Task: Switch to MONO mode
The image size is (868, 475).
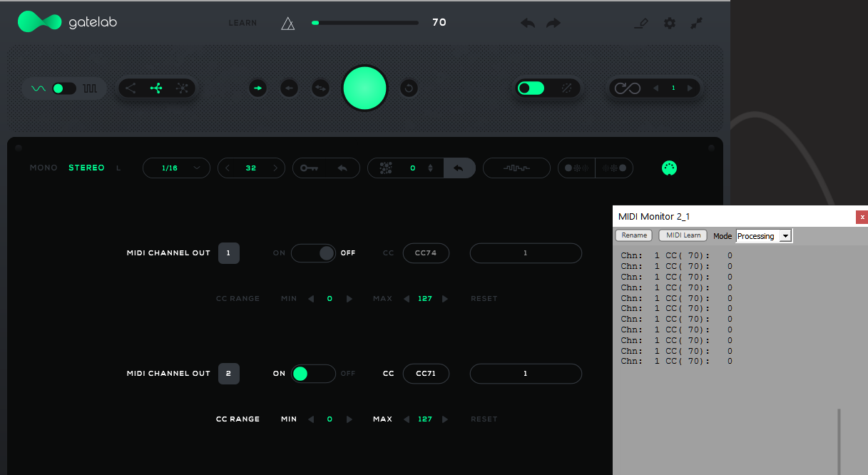Action: point(43,168)
